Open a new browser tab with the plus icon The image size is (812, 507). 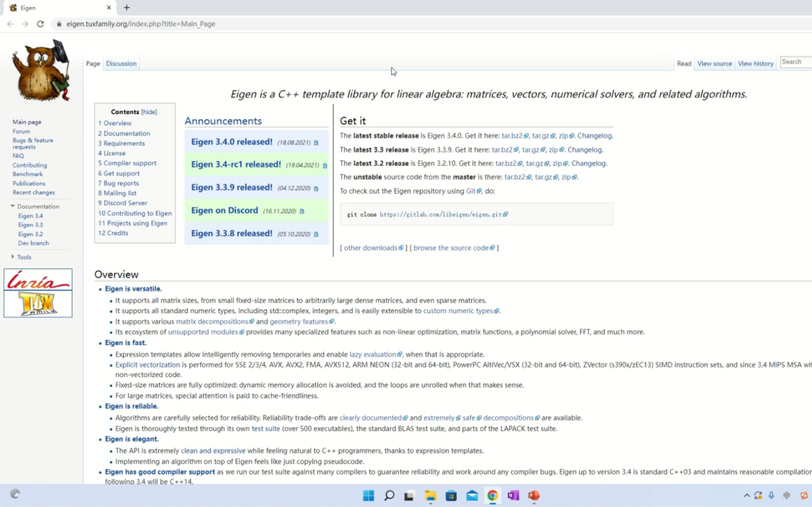[x=127, y=8]
